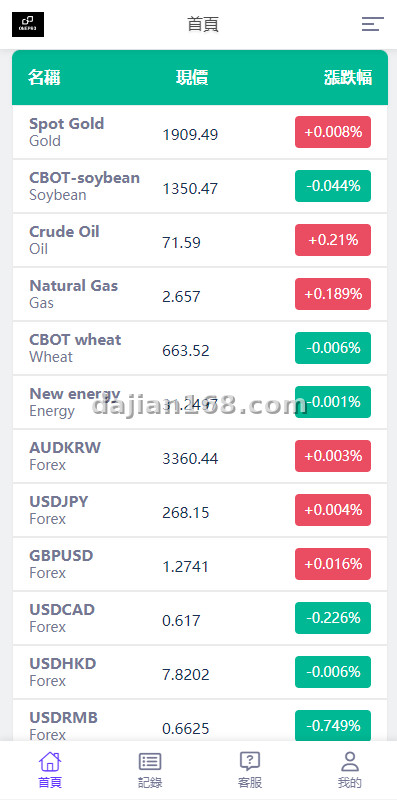Click the app logo in header
The image size is (397, 800).
coord(28,24)
